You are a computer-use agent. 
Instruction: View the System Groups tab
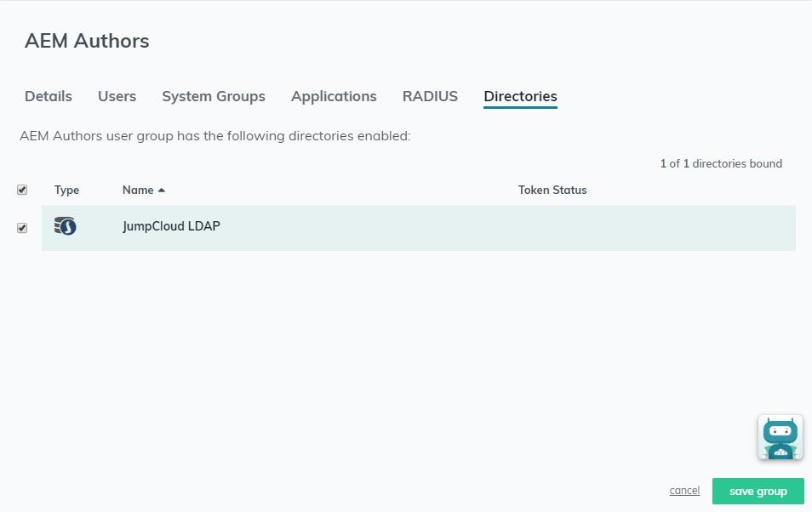[x=213, y=96]
